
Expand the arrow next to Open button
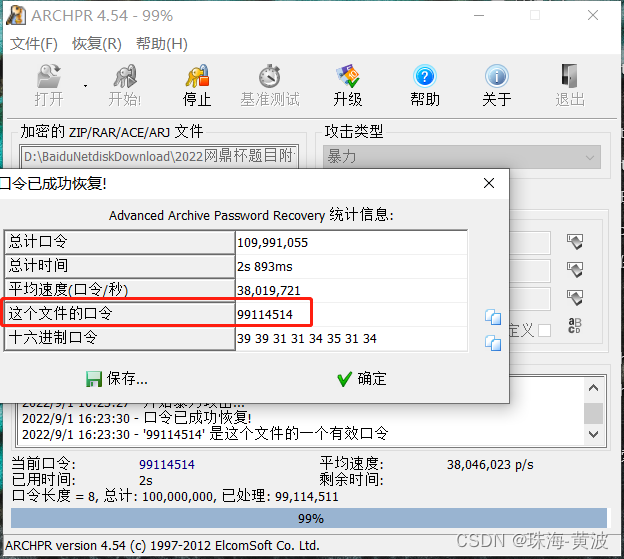pyautogui.click(x=85, y=86)
